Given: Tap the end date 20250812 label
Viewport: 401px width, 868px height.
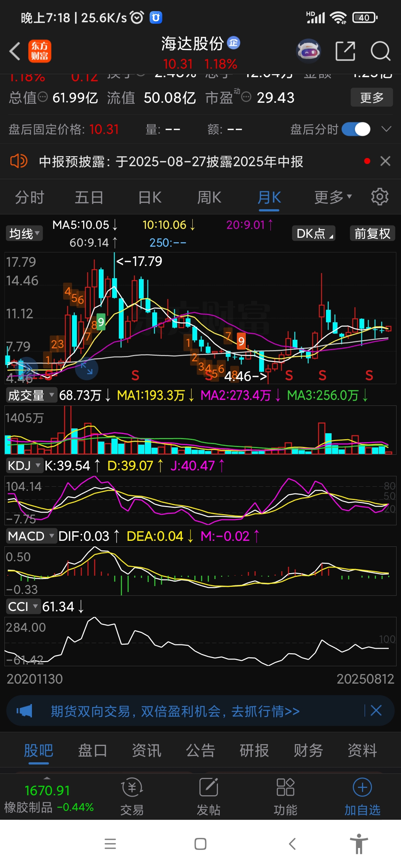Looking at the screenshot, I should [x=365, y=679].
